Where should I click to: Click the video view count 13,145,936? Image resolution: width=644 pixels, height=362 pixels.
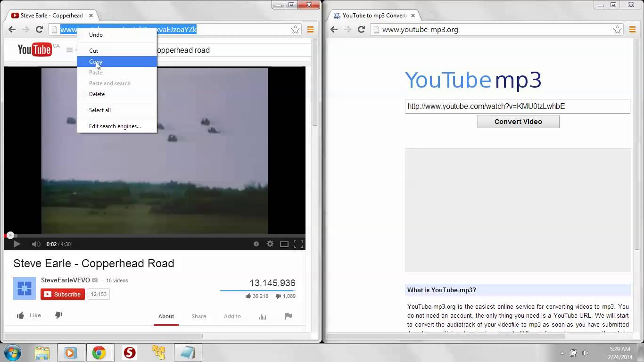click(x=272, y=283)
